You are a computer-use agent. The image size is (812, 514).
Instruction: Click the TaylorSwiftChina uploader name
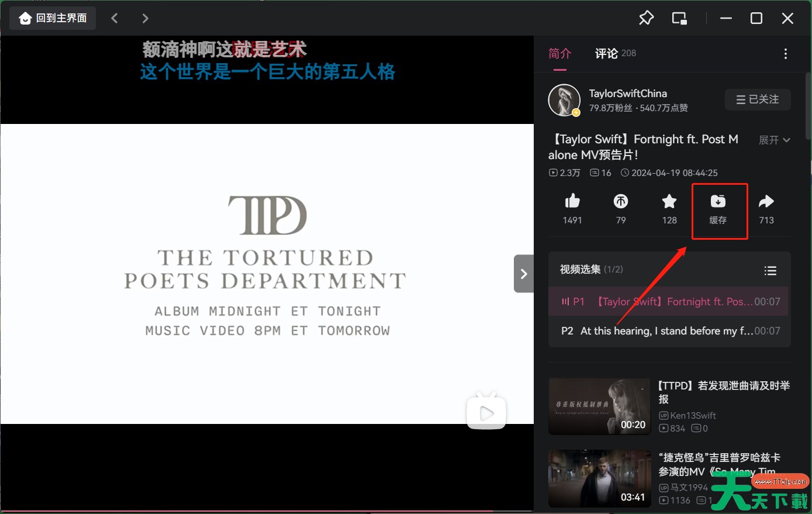pos(628,94)
